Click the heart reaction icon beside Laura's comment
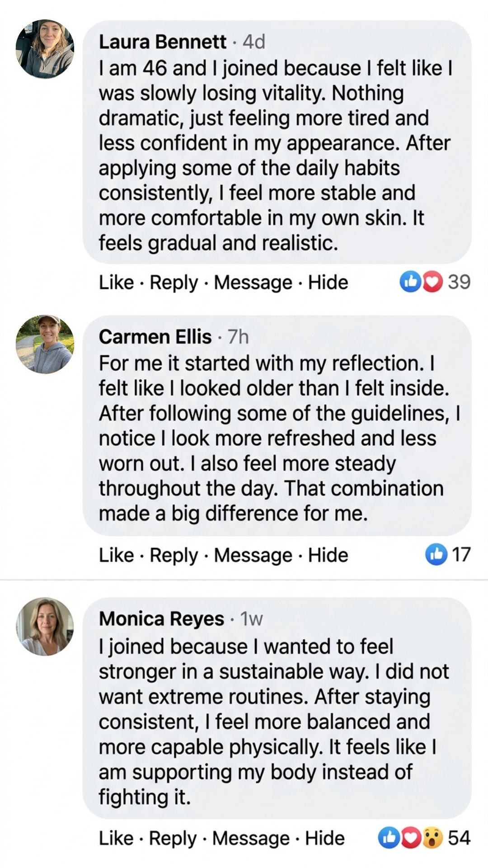This screenshot has width=488, height=868. [x=432, y=282]
